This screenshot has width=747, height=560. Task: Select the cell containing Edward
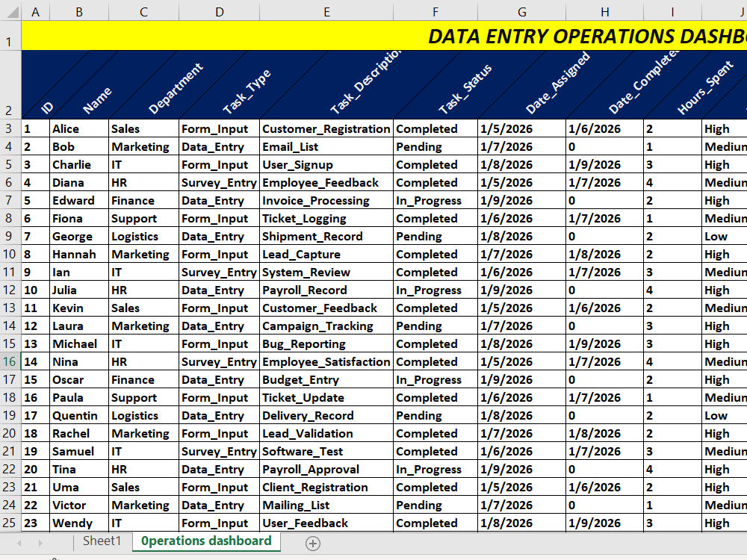(79, 200)
